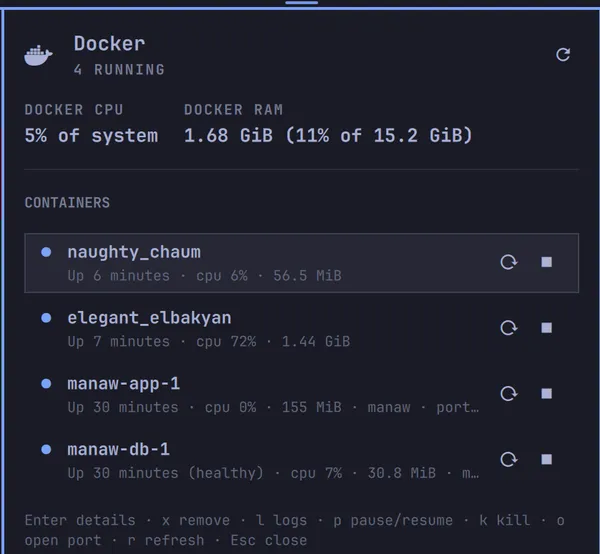The height and width of the screenshot is (554, 600).
Task: Restart the manaw-db-1 container
Action: (509, 459)
